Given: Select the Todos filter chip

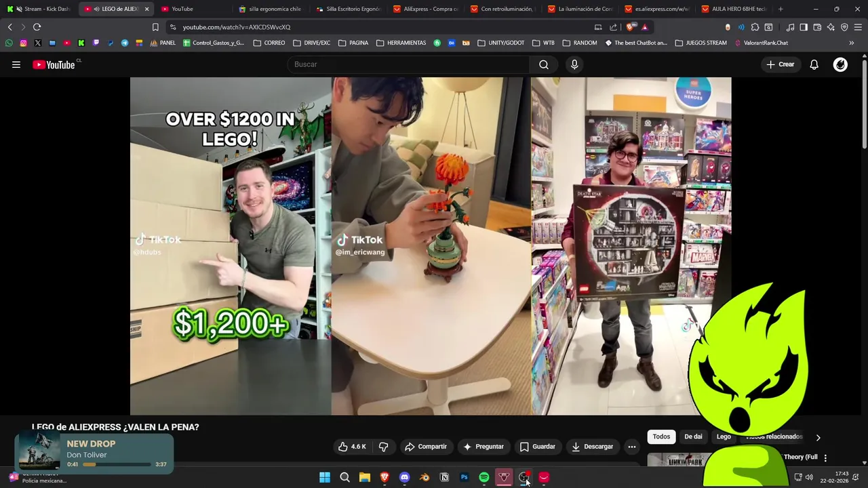Looking at the screenshot, I should 661,436.
